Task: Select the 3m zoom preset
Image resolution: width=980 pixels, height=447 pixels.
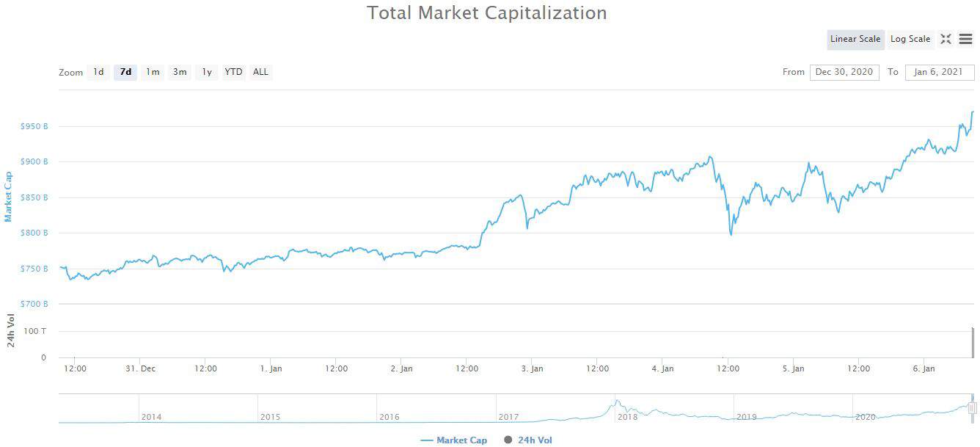Action: (180, 72)
